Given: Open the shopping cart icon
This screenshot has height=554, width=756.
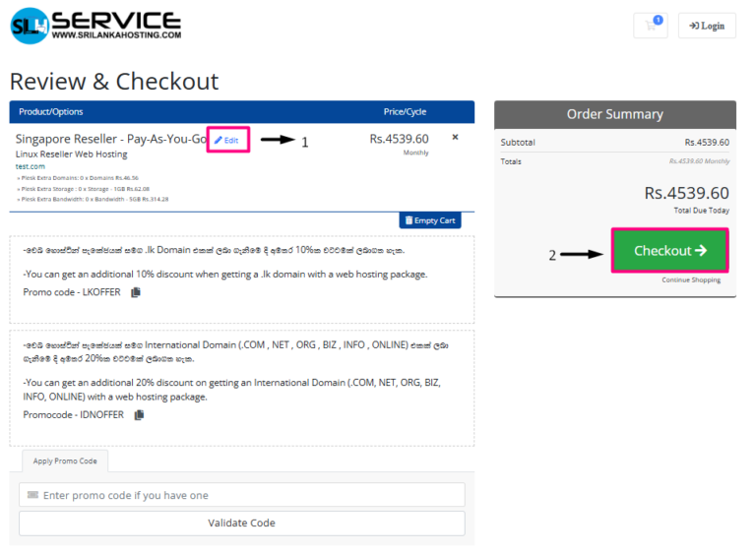Looking at the screenshot, I should [650, 27].
